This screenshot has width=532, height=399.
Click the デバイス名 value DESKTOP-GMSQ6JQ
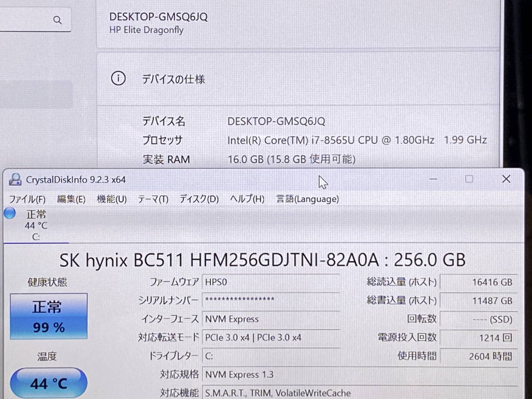pos(276,121)
